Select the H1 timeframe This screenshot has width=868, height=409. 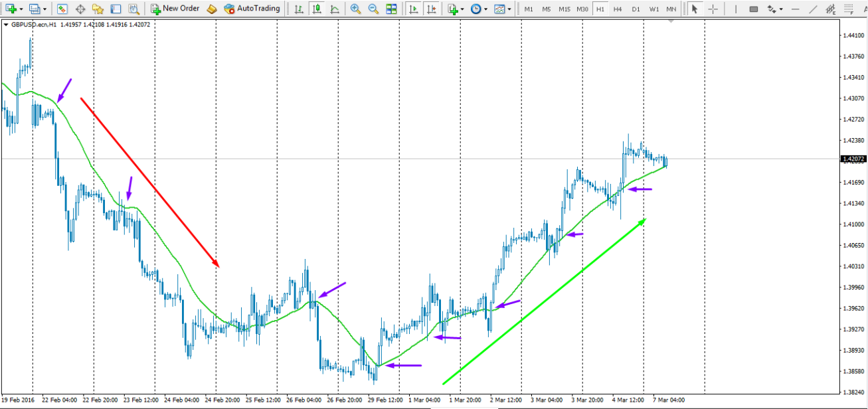click(600, 9)
